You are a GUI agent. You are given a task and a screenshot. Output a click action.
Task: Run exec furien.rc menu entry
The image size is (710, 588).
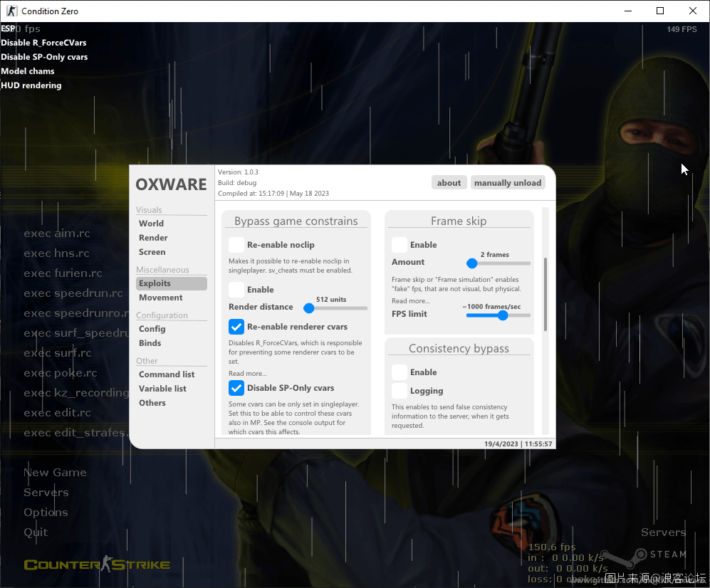63,273
